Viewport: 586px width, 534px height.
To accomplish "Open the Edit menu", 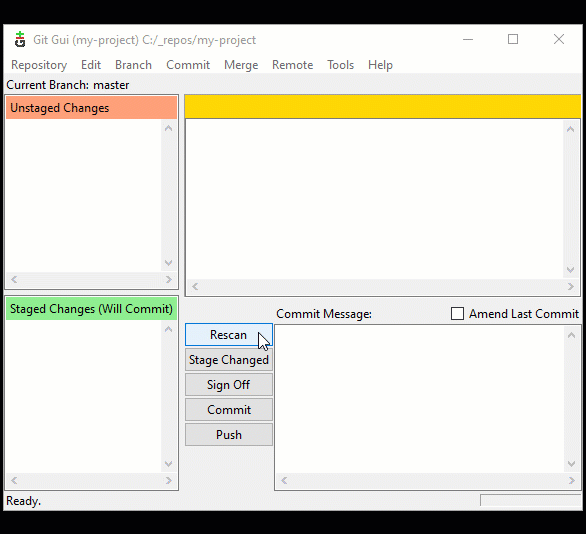I will (91, 65).
